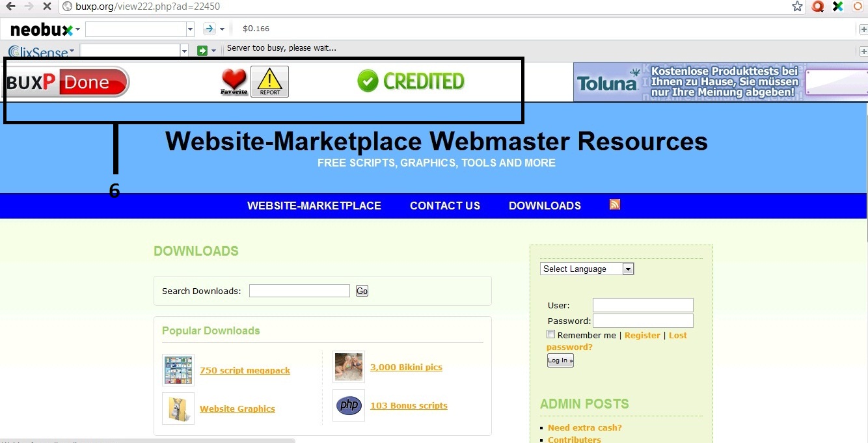Open the 750 script megapack link
868x443 pixels.
pos(245,370)
